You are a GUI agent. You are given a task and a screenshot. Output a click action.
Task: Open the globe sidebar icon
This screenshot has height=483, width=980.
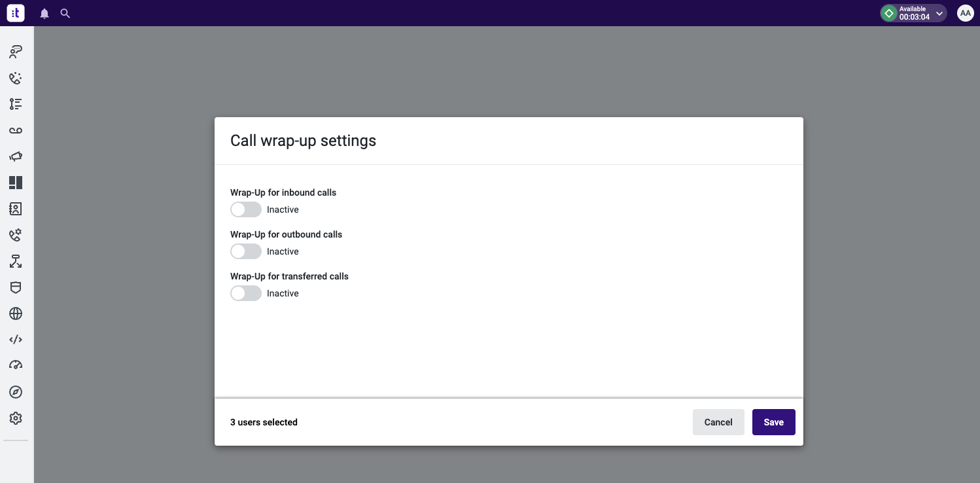[16, 313]
